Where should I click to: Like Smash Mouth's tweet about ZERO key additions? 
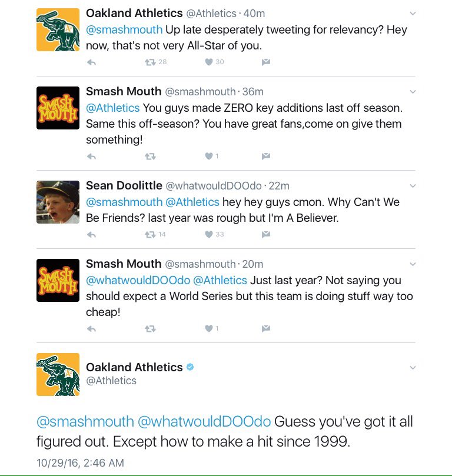[x=209, y=156]
